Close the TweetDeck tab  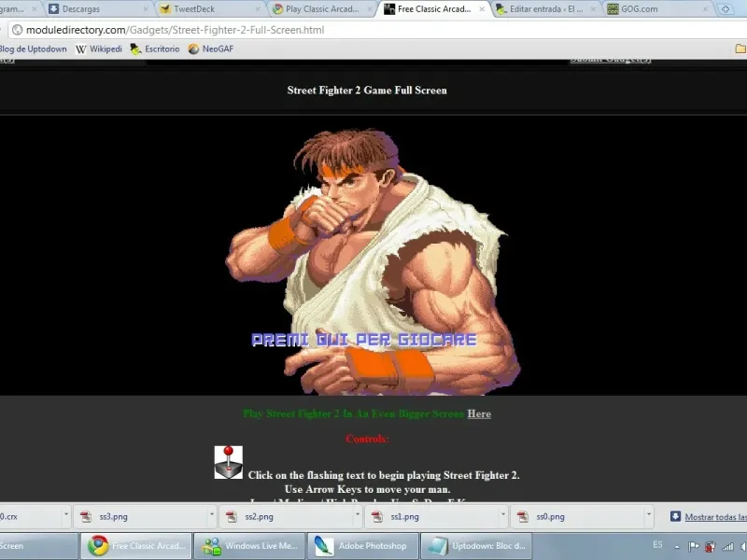coord(258,9)
